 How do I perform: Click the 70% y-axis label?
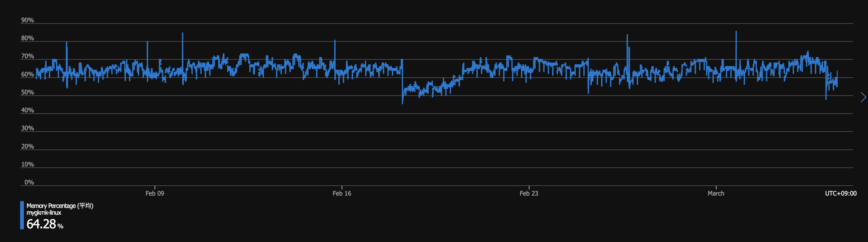pyautogui.click(x=28, y=56)
